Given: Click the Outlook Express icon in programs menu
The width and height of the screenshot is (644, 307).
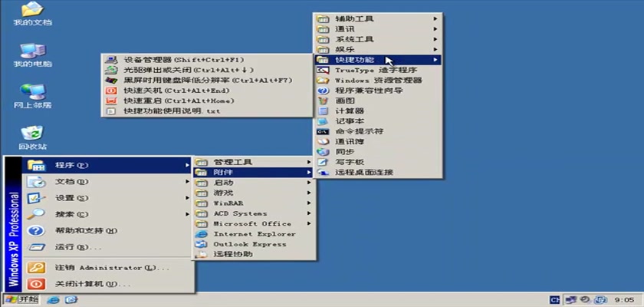Looking at the screenshot, I should pyautogui.click(x=201, y=244).
